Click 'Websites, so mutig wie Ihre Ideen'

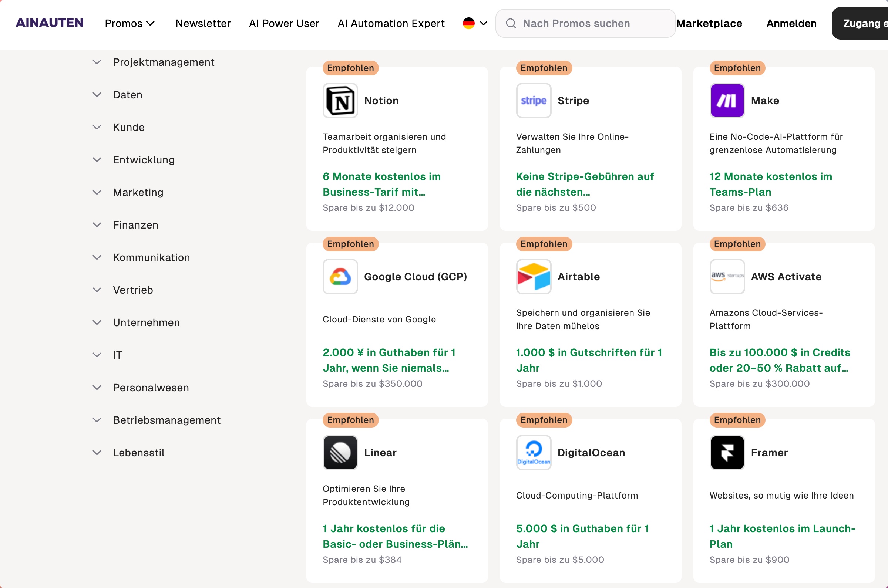781,496
